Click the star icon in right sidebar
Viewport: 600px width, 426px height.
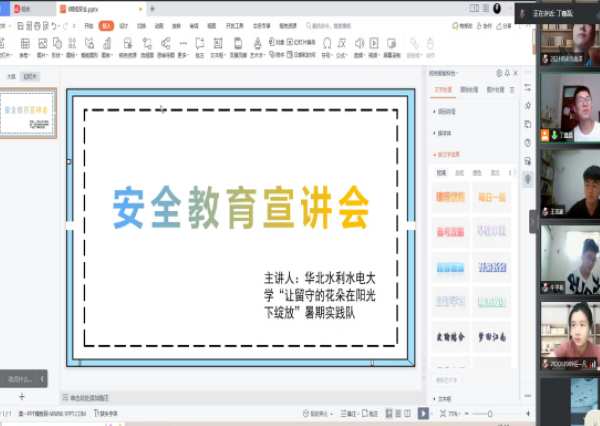pos(528,105)
